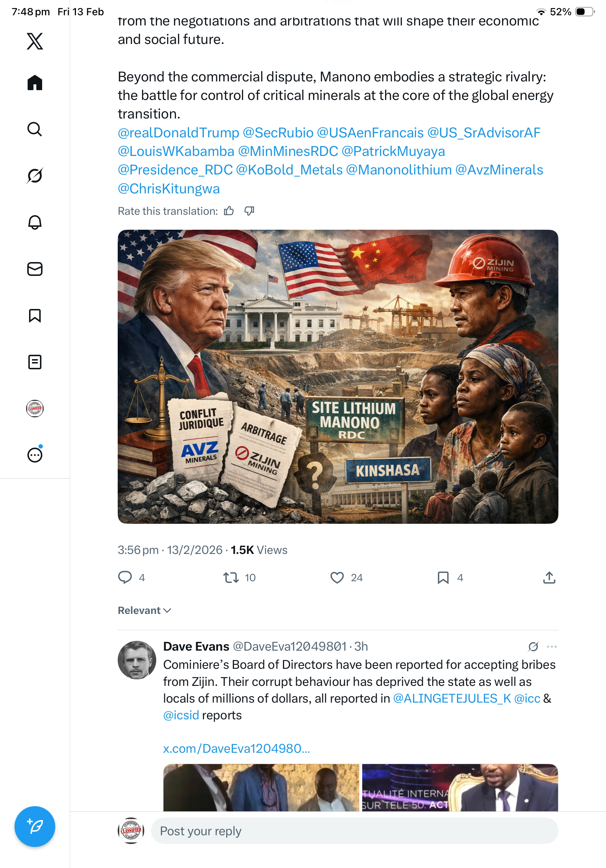The width and height of the screenshot is (606, 868).
Task: Like the post with 24 likes
Action: click(337, 578)
